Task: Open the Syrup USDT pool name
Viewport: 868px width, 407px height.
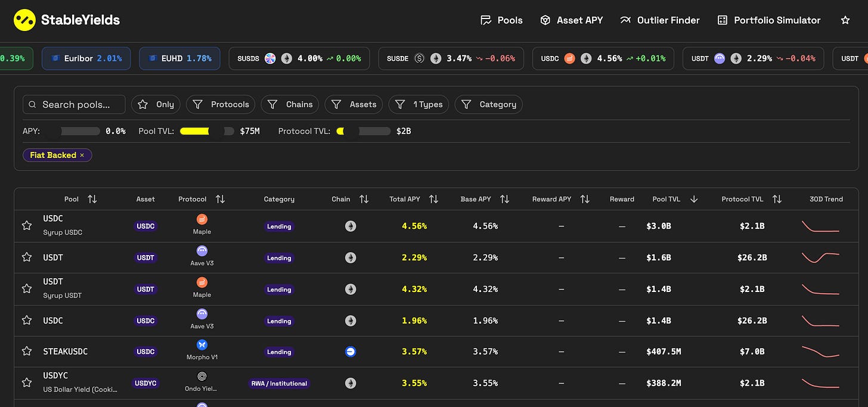Action: click(63, 296)
